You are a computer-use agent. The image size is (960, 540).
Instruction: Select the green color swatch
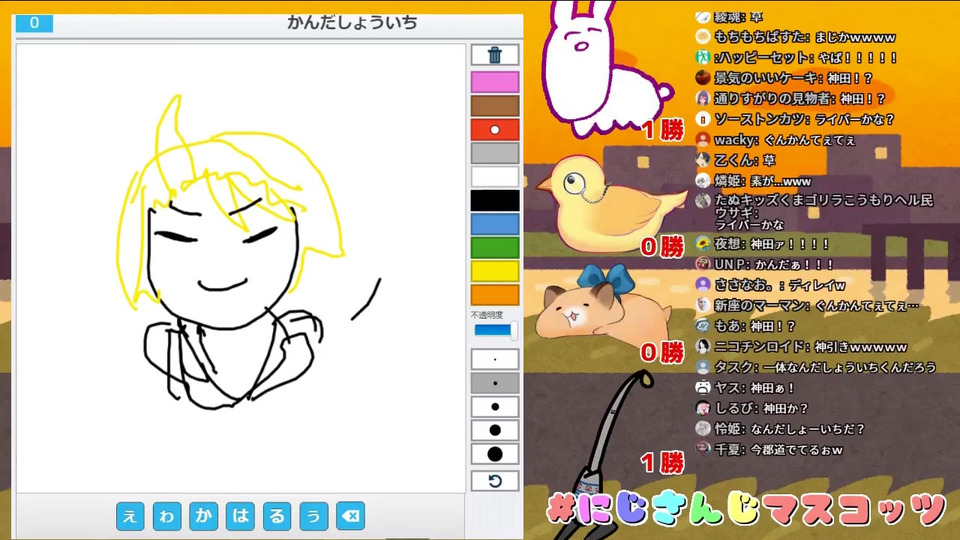(x=495, y=247)
